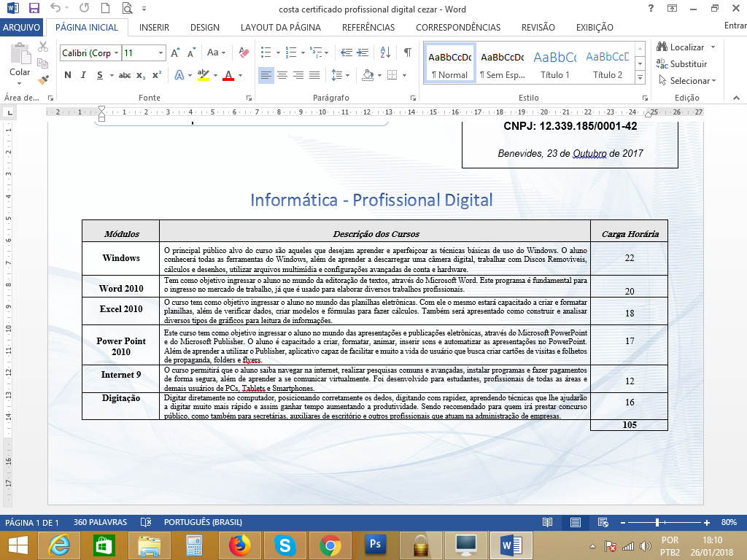Image resolution: width=747 pixels, height=560 pixels.
Task: Click the Save icon in quick access toolbar
Action: pyautogui.click(x=34, y=9)
